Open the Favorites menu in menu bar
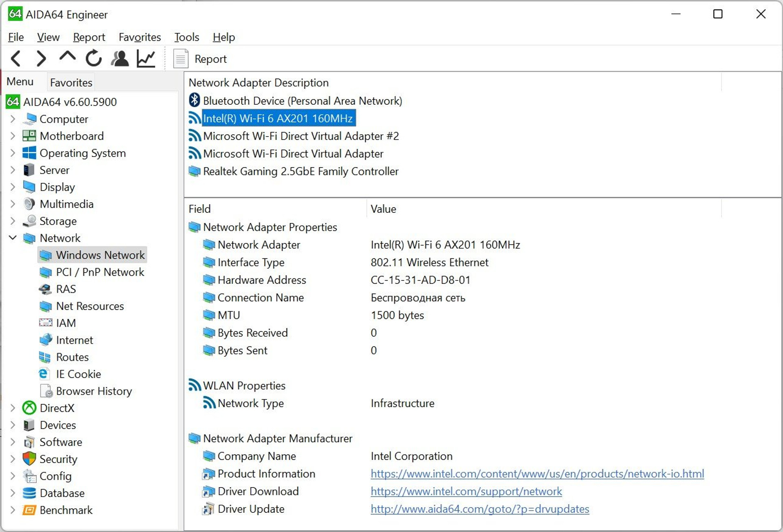783x532 pixels. (139, 37)
